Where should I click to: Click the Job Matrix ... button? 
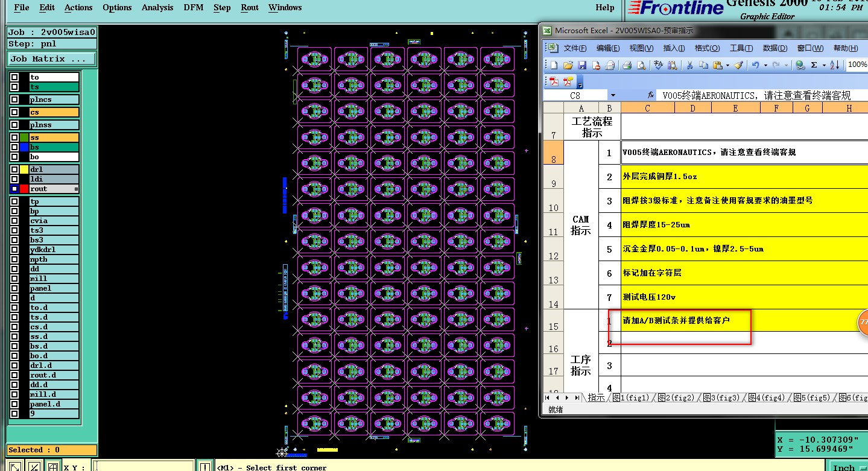pos(52,58)
